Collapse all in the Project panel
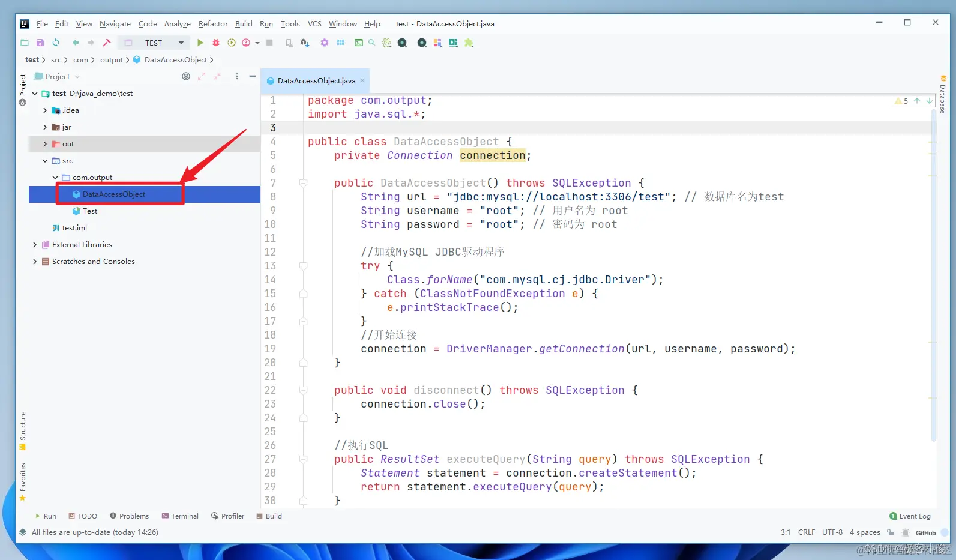Screen dimensions: 956x560 pos(217,76)
